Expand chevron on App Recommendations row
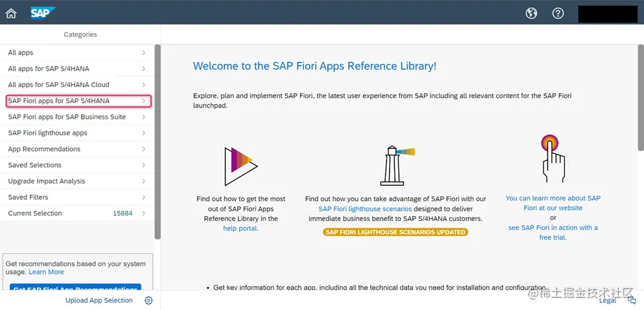Viewport: 644px width, 310px height. click(x=144, y=149)
